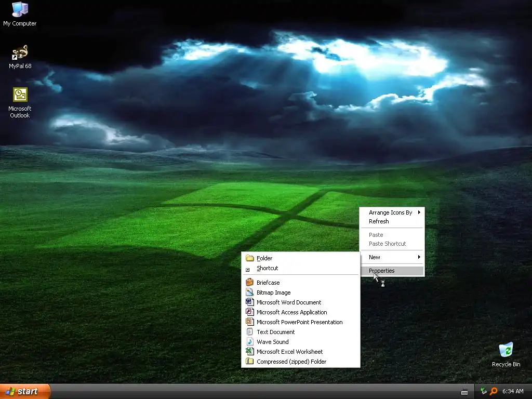The height and width of the screenshot is (399, 532).
Task: Open the Start menu
Action: 25,391
